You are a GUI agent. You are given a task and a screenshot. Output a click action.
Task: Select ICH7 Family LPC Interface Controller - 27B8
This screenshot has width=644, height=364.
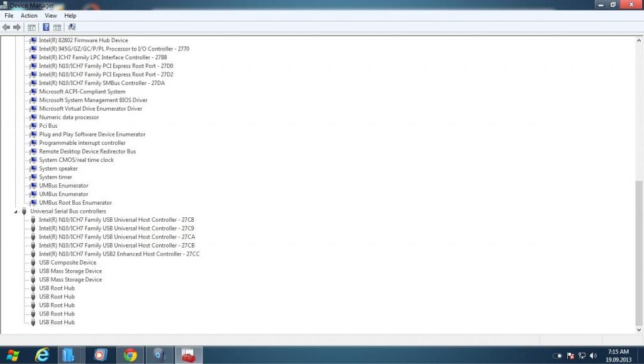coord(103,57)
